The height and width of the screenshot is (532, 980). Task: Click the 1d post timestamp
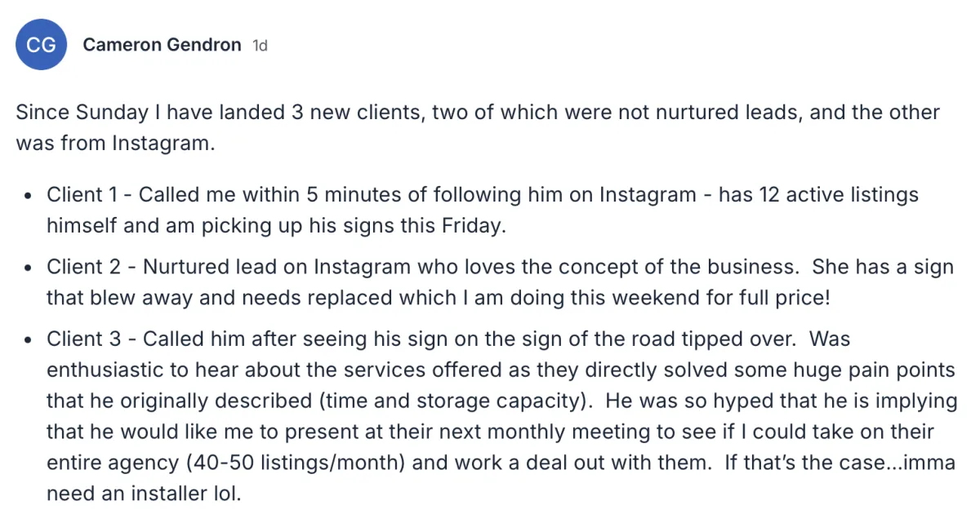coord(260,46)
